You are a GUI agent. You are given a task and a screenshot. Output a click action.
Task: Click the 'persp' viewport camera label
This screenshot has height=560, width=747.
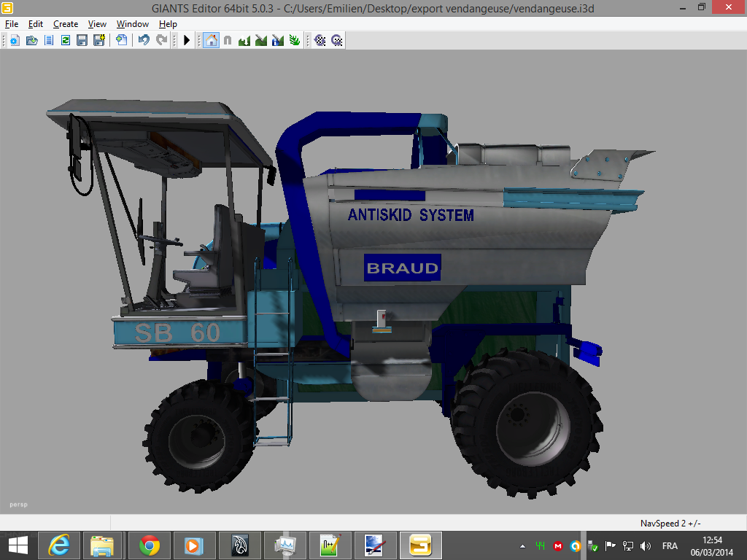(x=18, y=505)
